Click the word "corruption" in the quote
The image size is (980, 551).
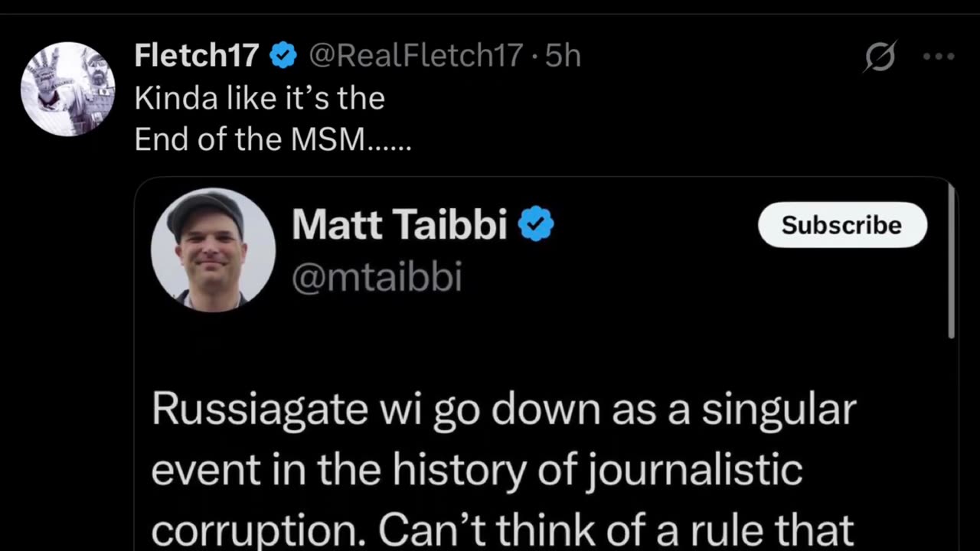click(256, 528)
